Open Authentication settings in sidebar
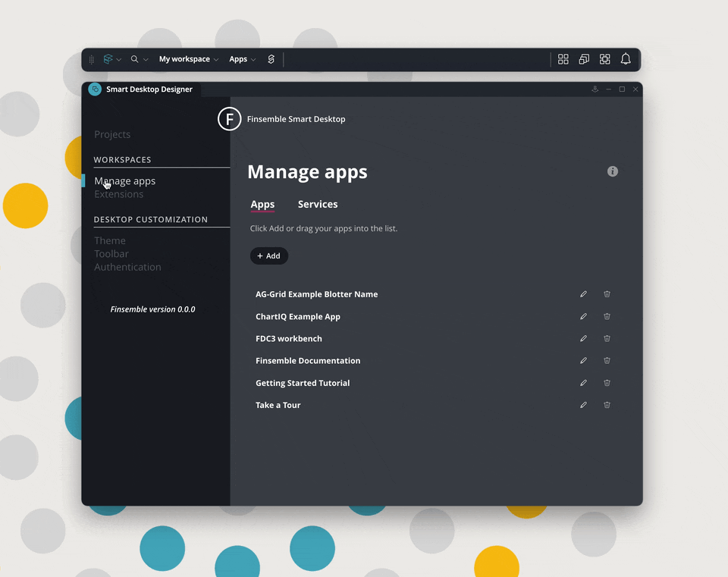The width and height of the screenshot is (728, 577). [x=127, y=267]
